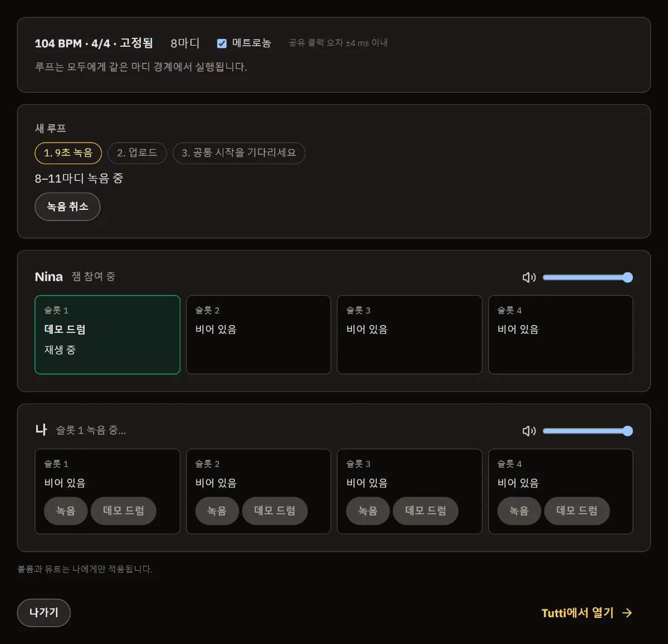Click the 볼륨과 뮤트는 나에게만 적용됩니다 note
668x644 pixels.
[x=85, y=569]
